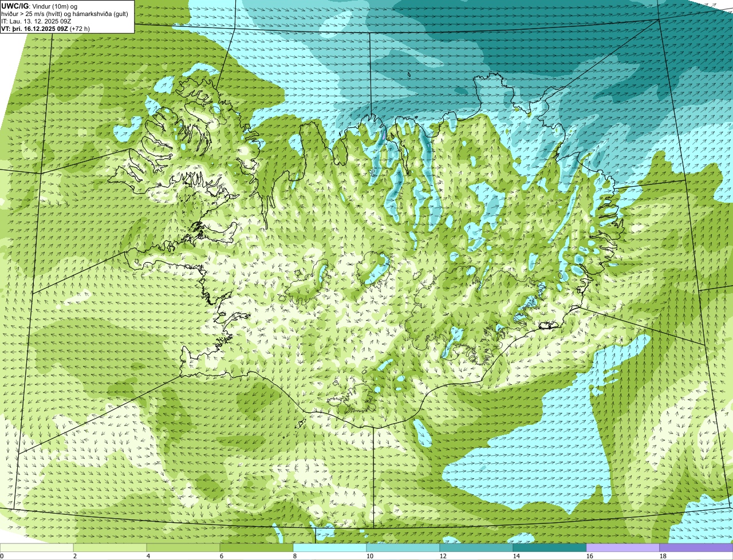
Task: Select the dark green 6–8 m/s legend swatch
Action: point(257,548)
